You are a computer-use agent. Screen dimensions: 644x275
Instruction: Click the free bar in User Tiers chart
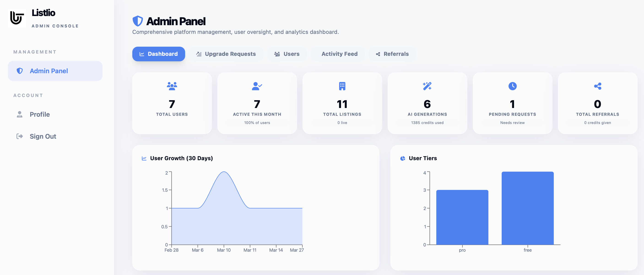tap(528, 208)
